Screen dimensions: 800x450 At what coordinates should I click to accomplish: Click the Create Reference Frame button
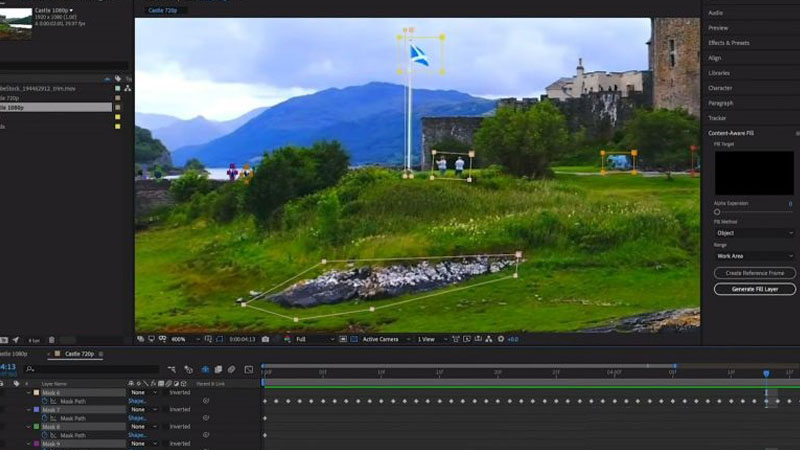(755, 273)
